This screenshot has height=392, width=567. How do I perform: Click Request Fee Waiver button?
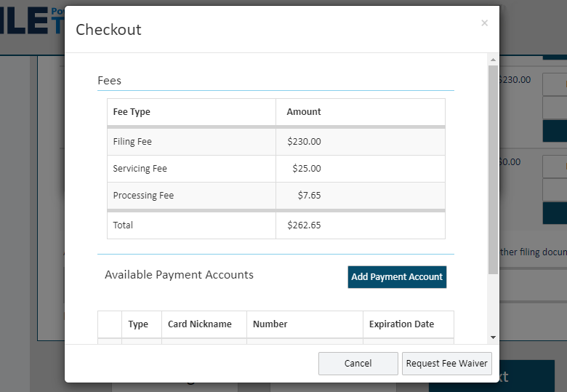(x=446, y=364)
